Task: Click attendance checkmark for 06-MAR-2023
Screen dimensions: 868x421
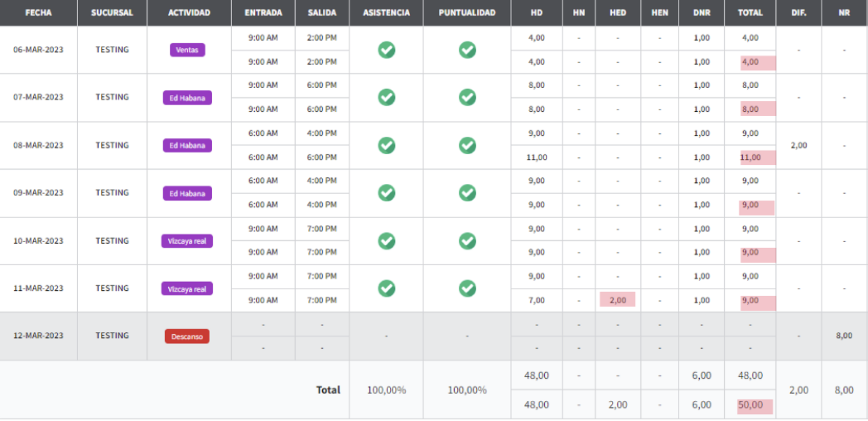Action: 386,50
